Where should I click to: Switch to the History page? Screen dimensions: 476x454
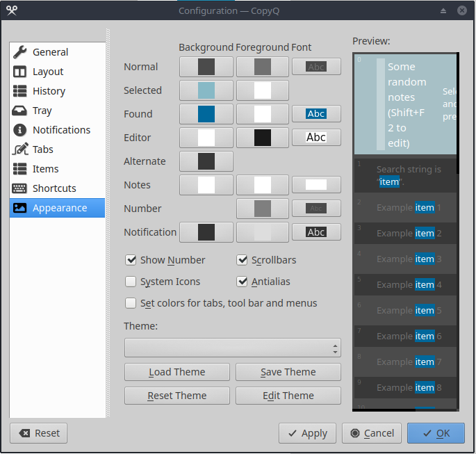coord(58,91)
